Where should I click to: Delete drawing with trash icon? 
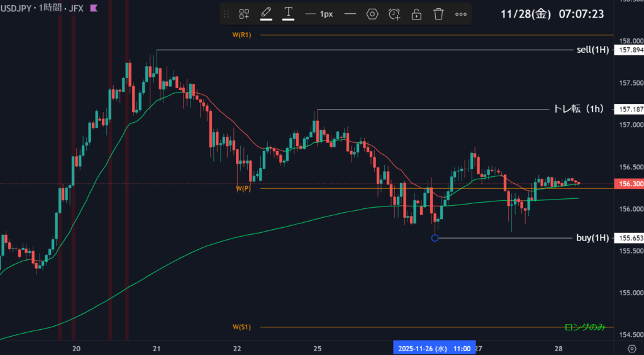tap(438, 14)
